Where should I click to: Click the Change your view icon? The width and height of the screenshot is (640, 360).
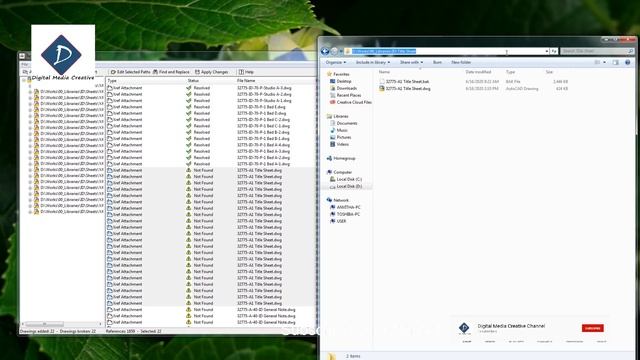[x=597, y=62]
